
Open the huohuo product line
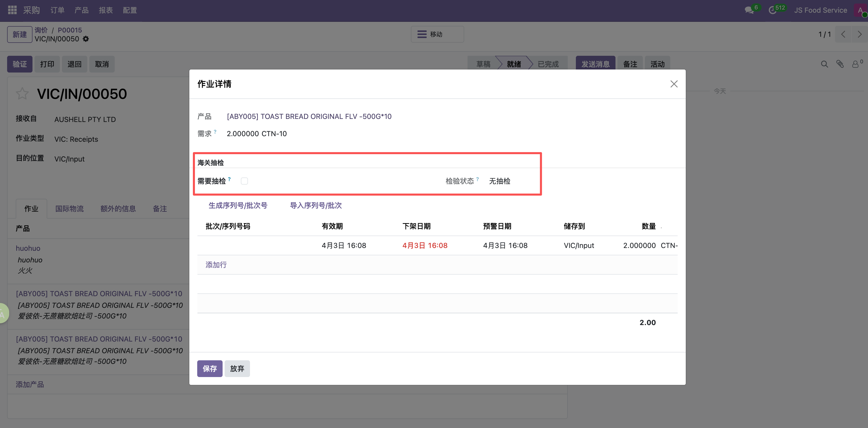point(28,248)
